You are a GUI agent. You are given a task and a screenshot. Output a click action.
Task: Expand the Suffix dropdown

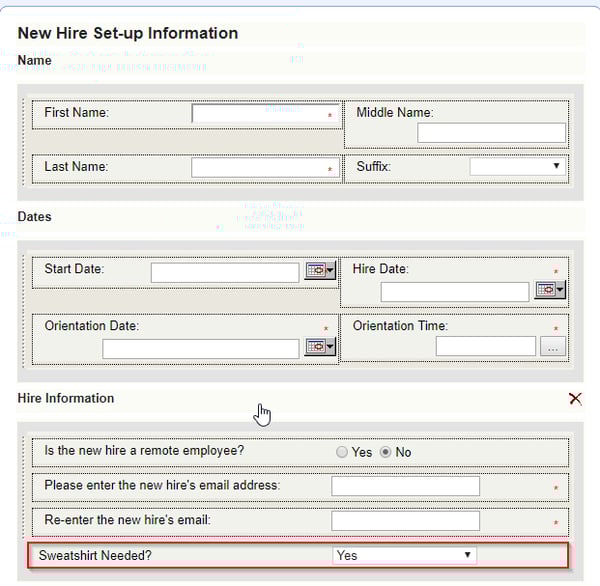coord(518,166)
